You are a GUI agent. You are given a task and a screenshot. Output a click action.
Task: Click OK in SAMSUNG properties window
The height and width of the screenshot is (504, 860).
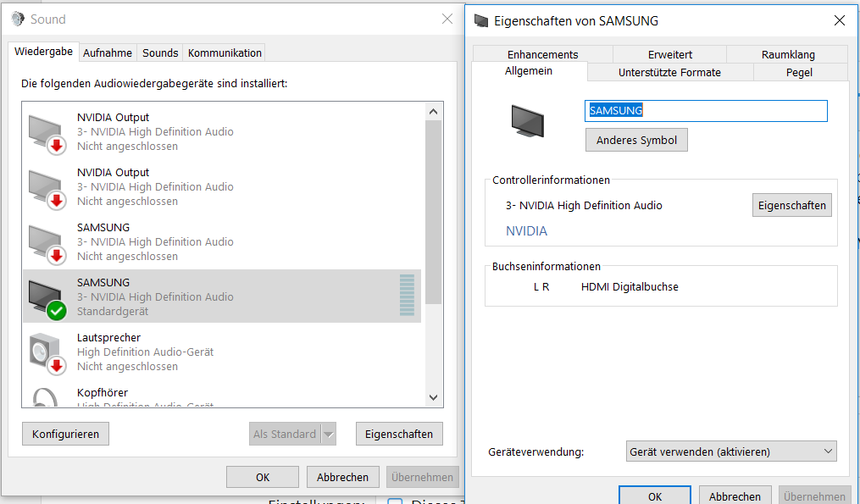pos(655,496)
